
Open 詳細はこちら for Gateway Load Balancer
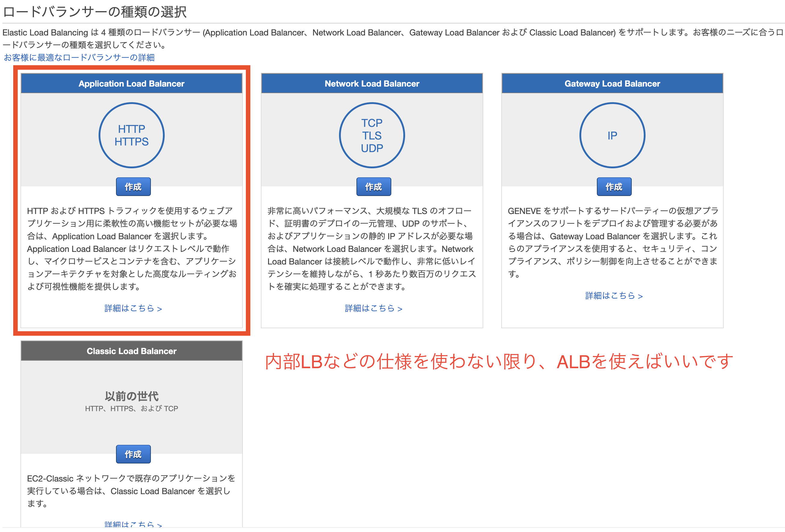(613, 296)
